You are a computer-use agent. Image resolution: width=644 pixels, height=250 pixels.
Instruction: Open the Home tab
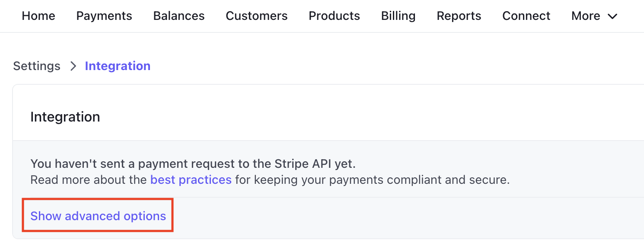(38, 16)
